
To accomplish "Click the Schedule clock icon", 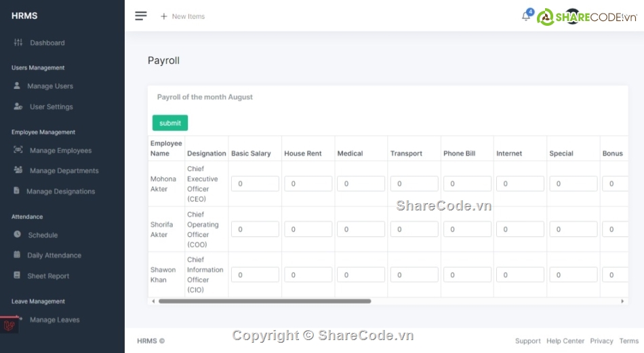I will (x=18, y=235).
